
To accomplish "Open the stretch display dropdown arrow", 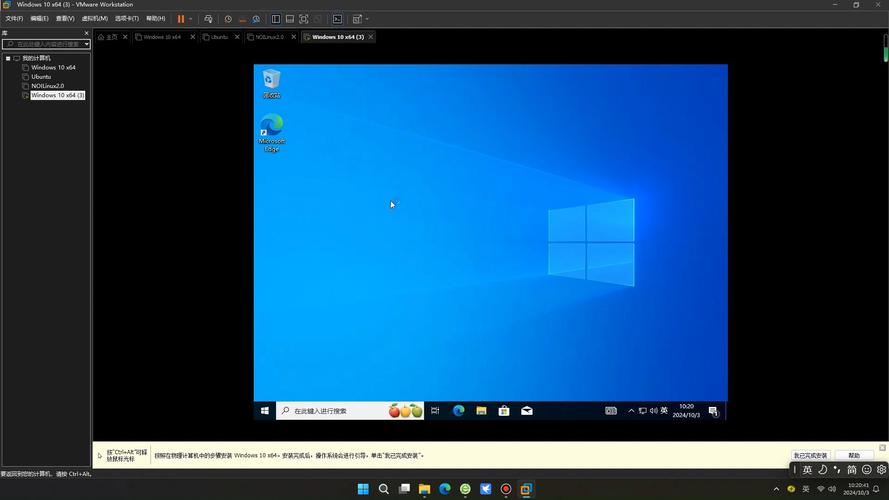I will pos(367,19).
